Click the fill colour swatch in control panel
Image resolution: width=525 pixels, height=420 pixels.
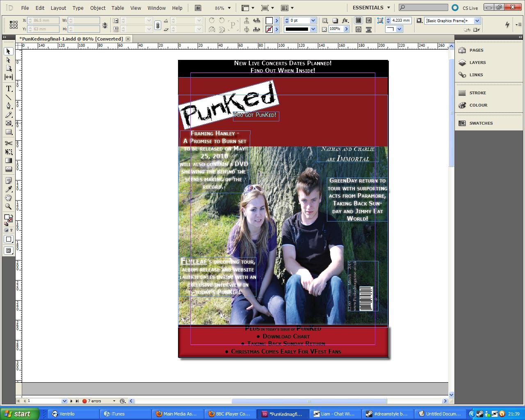click(269, 21)
